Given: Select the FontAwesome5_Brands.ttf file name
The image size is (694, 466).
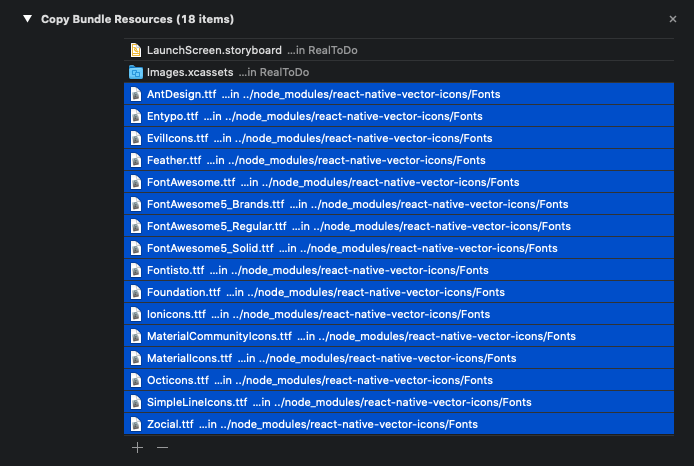Looking at the screenshot, I should 216,204.
